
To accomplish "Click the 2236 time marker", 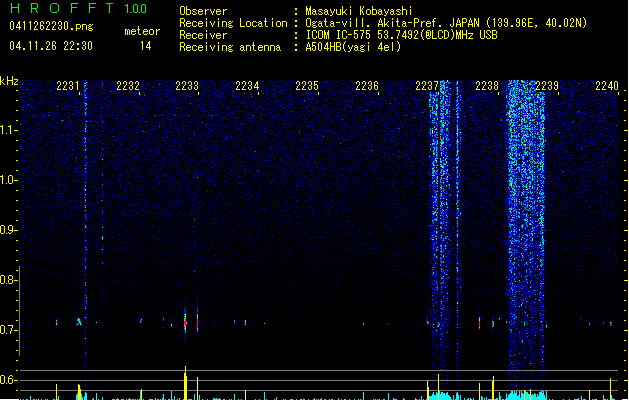I will [x=367, y=86].
